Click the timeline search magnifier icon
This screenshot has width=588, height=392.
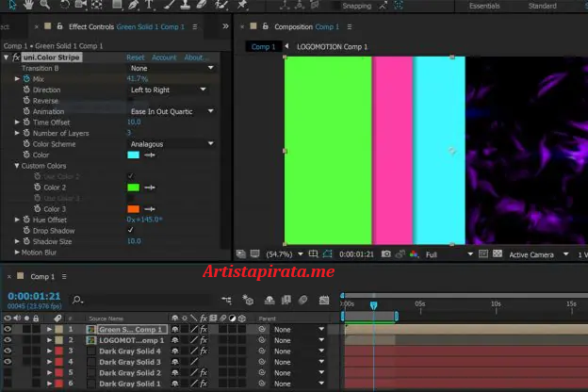77,300
